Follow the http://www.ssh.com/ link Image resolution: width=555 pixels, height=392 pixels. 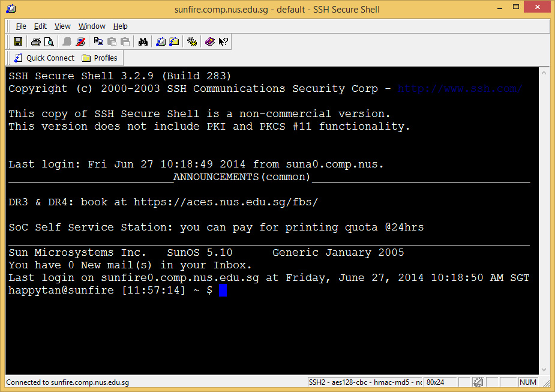click(460, 89)
